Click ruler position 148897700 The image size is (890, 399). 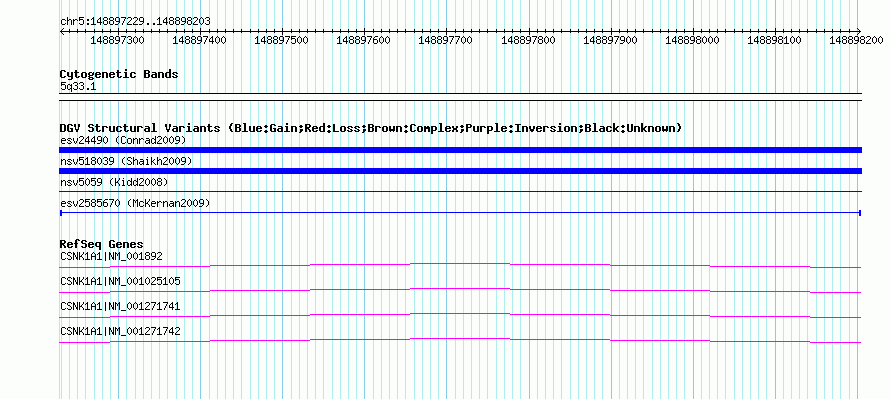446,40
